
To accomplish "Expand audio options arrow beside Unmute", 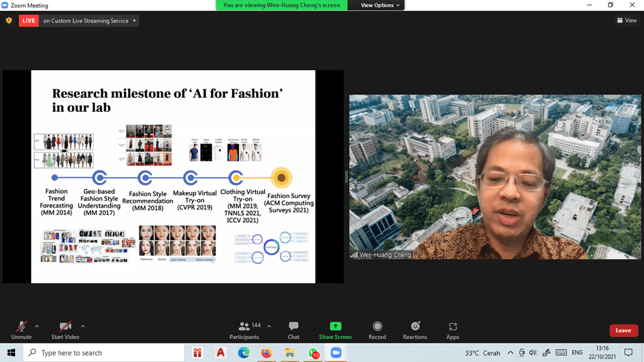I will click(x=37, y=326).
